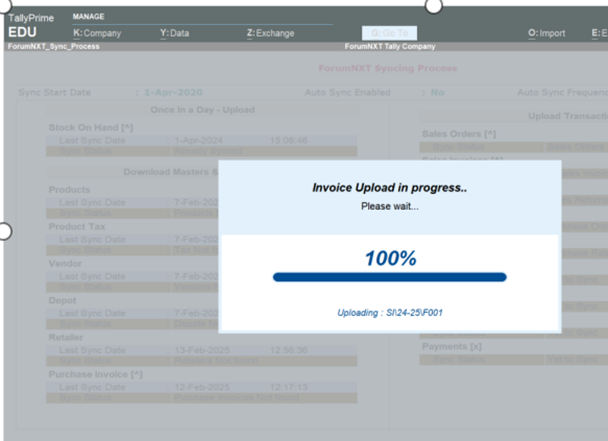Click the ForumNXT Tally Company title
This screenshot has height=441, width=608.
pos(390,47)
